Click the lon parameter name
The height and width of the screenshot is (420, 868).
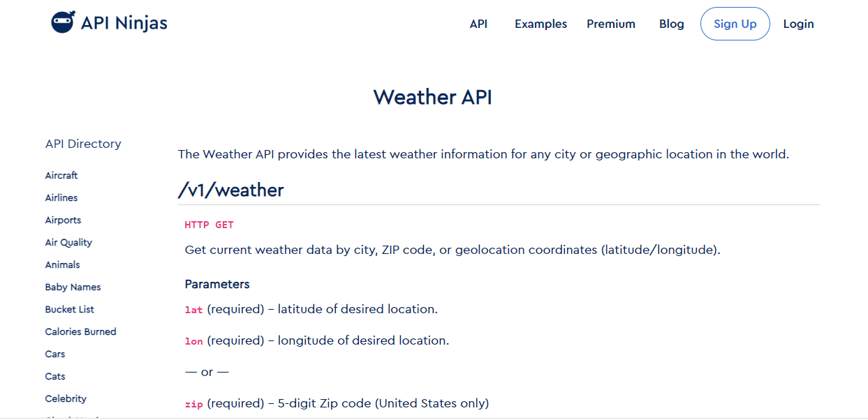click(193, 340)
